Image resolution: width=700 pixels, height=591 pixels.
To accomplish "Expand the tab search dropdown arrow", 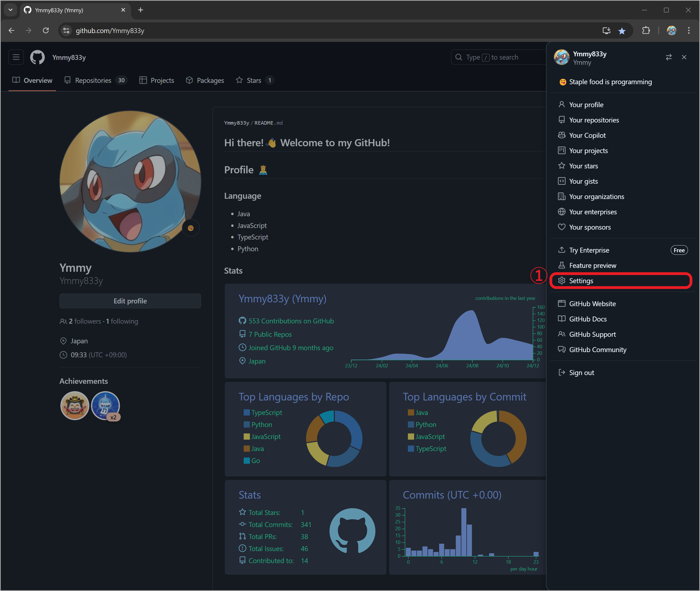I will [x=10, y=10].
